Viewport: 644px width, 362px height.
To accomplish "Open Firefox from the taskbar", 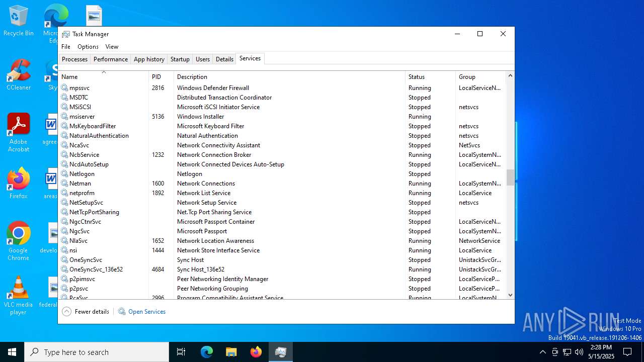I will [x=256, y=352].
